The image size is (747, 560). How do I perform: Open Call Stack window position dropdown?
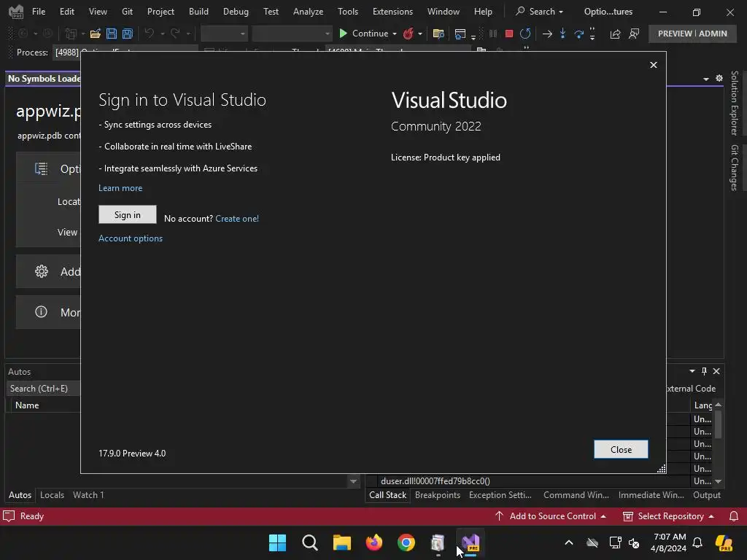pyautogui.click(x=692, y=371)
